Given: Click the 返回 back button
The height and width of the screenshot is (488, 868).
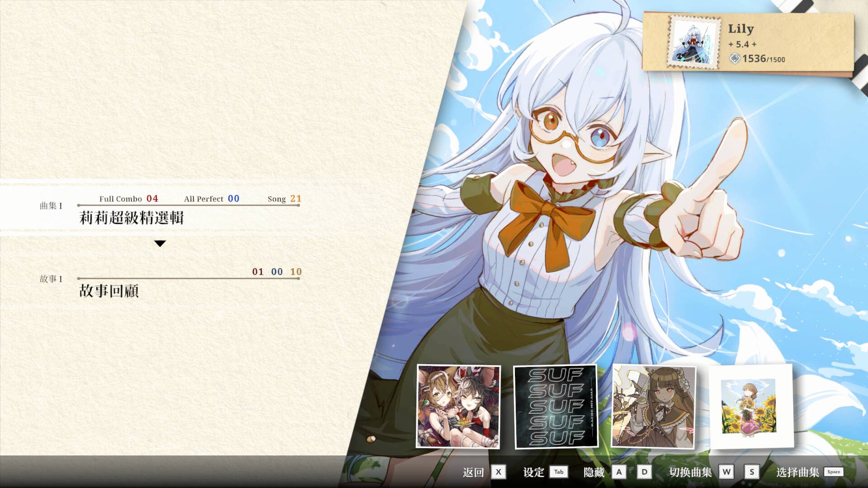Looking at the screenshot, I should point(473,472).
